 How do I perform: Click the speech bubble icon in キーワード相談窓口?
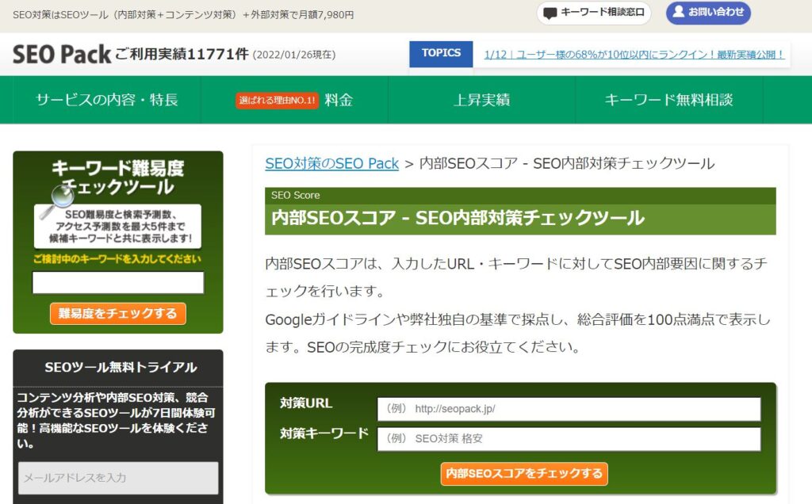(x=550, y=13)
